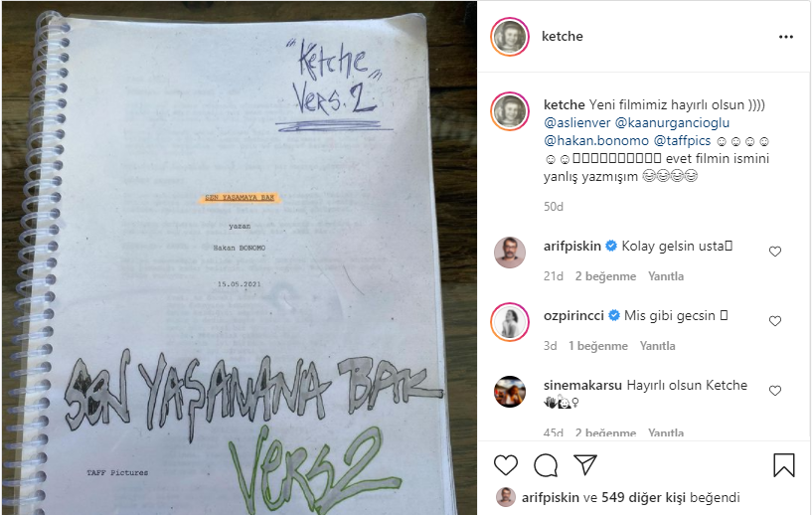Open the @taffpics mention
Viewport: 812px width, 515px height.
tap(682, 141)
